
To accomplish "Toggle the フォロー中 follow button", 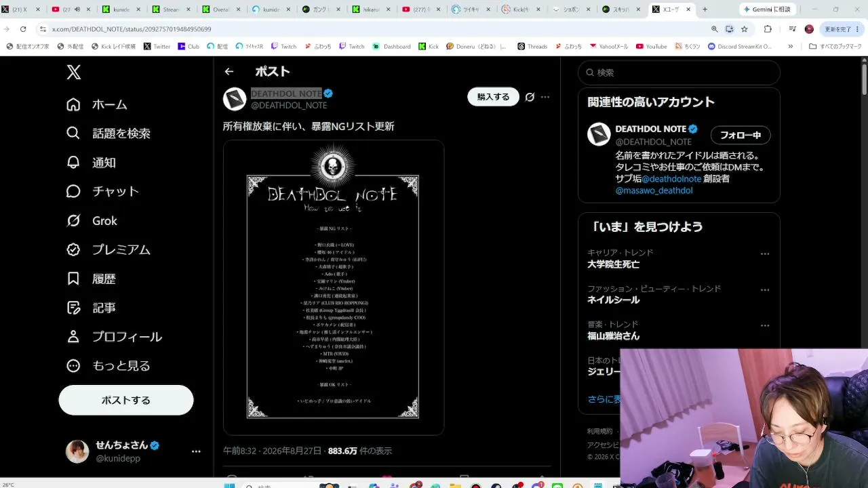I will 741,135.
